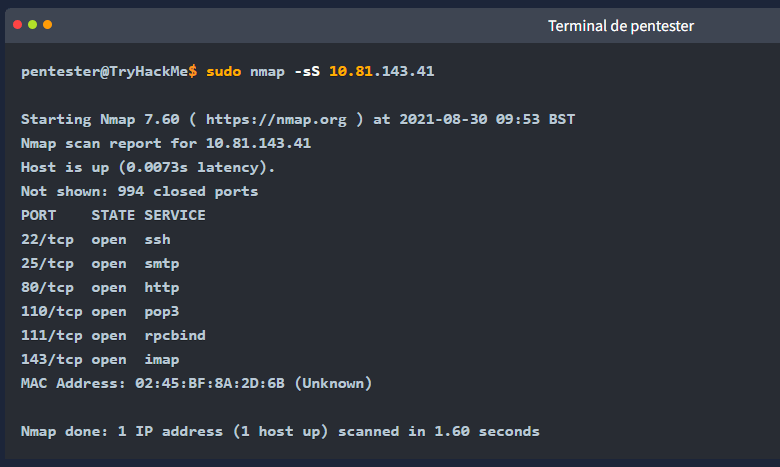Click the red close dot

point(17,25)
